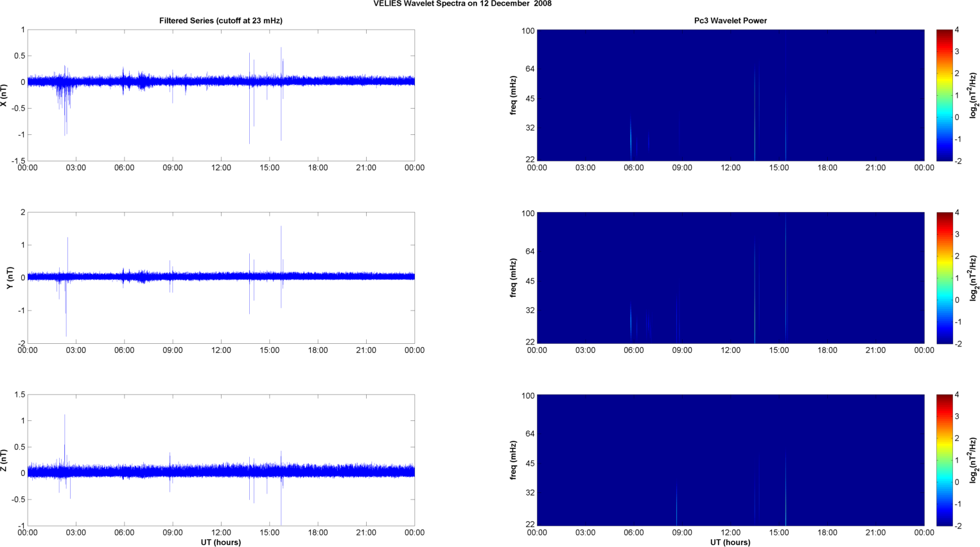Select the Y component Pc3 wavelet spectrogram

pyautogui.click(x=730, y=278)
